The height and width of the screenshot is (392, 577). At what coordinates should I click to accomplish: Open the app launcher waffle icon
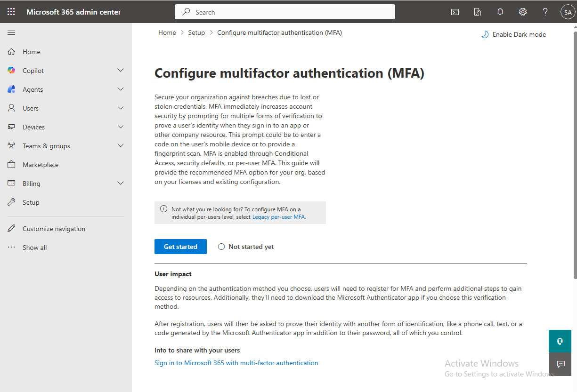tap(11, 12)
